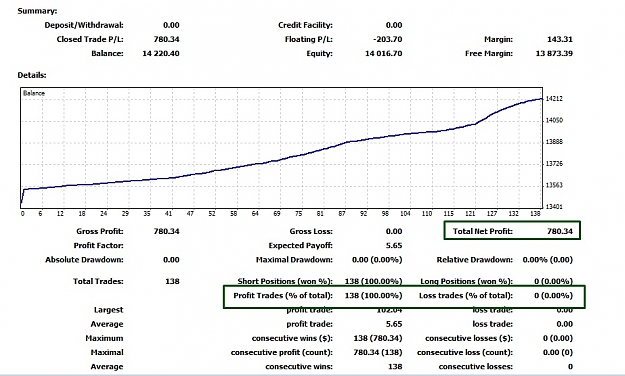This screenshot has height=376, width=625.
Task: Click the "Balance" caption inside the chart
Action: (34, 93)
